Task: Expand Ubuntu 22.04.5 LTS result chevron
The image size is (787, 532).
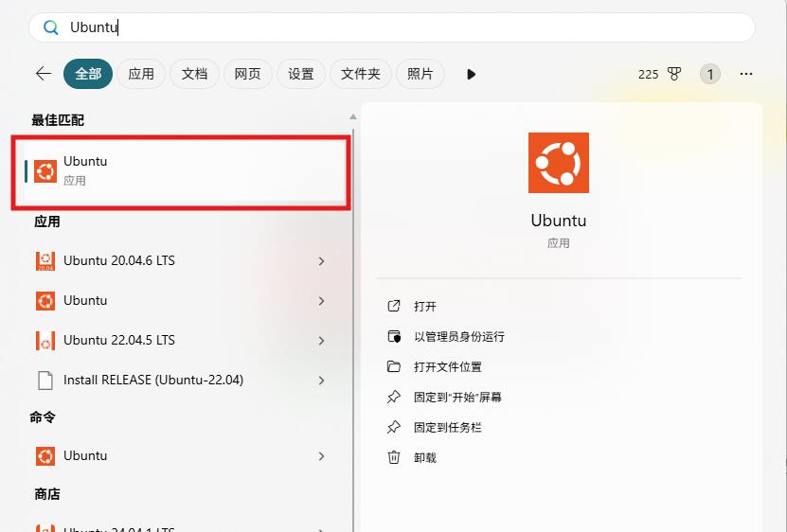Action: tap(322, 341)
